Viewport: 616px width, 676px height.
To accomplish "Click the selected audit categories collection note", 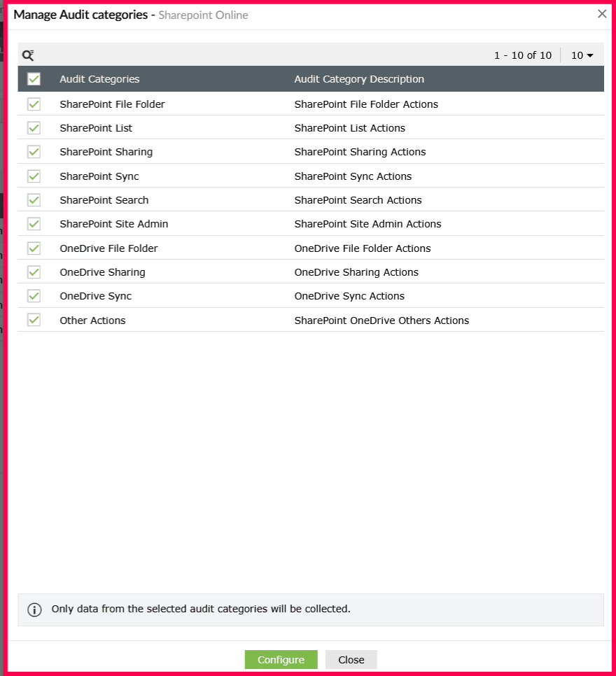I will pyautogui.click(x=201, y=609).
